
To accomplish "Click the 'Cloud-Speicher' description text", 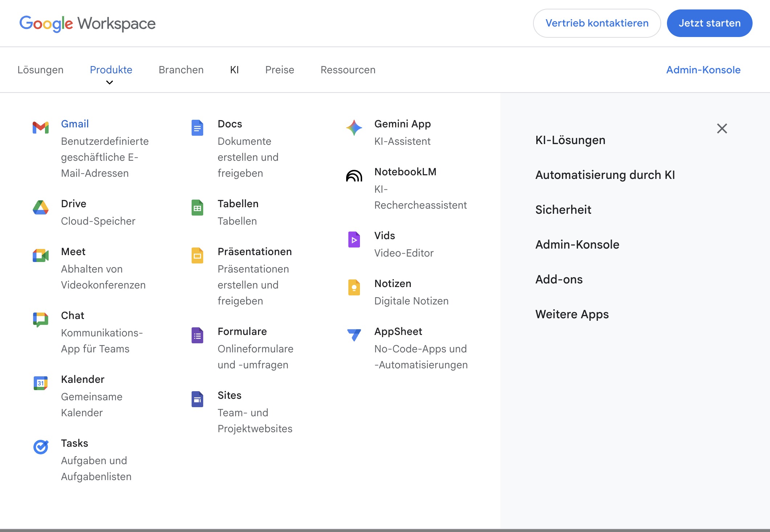I will [98, 221].
